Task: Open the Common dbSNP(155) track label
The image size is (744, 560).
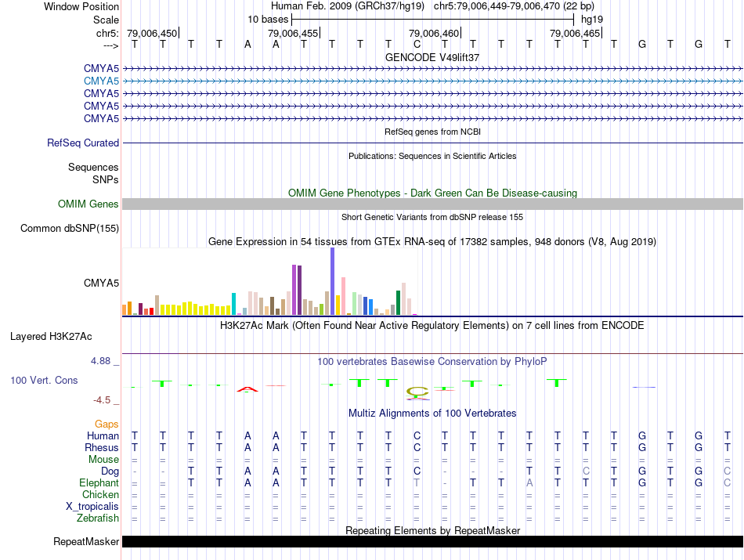Action: pos(70,229)
